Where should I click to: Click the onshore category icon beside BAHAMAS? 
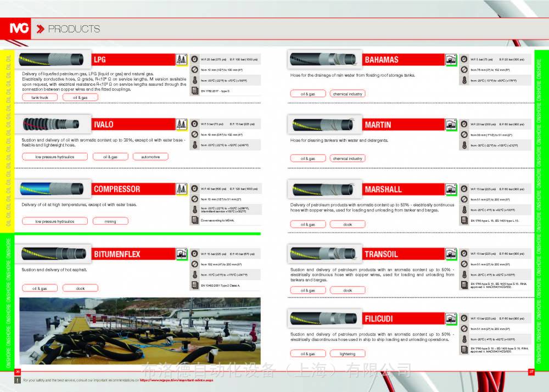point(451,59)
